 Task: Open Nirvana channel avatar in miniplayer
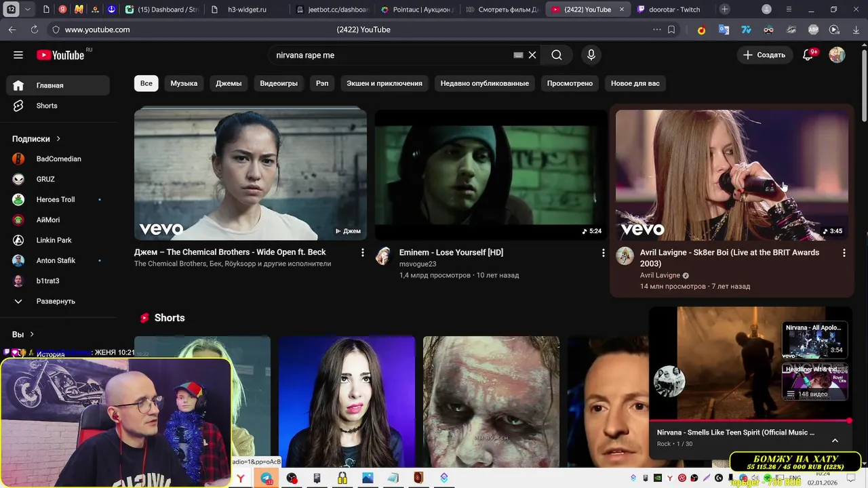[669, 381]
